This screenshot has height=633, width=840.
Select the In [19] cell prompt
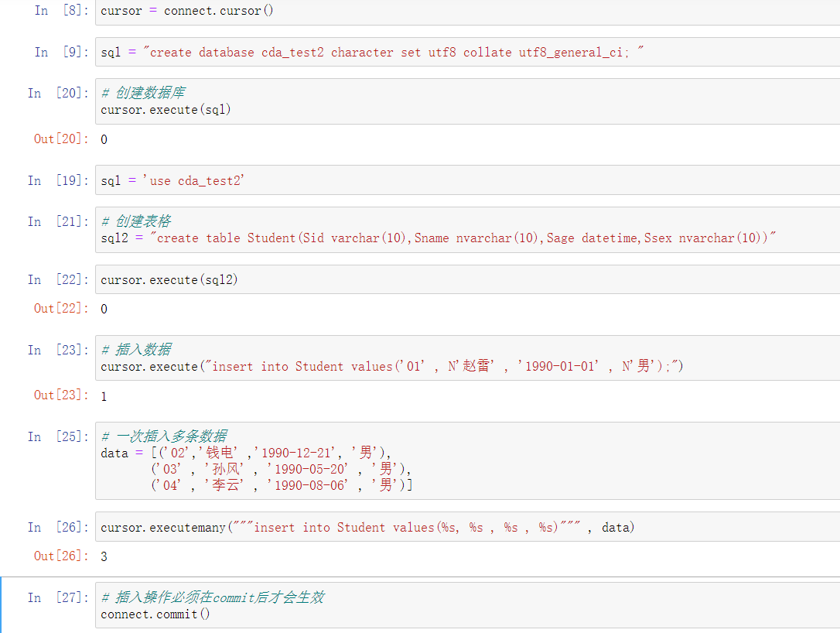tap(57, 180)
